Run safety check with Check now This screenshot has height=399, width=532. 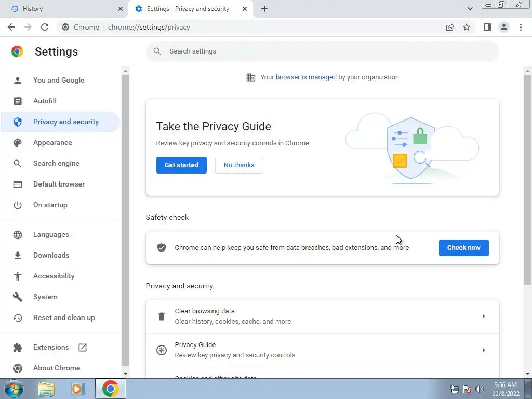(x=464, y=248)
